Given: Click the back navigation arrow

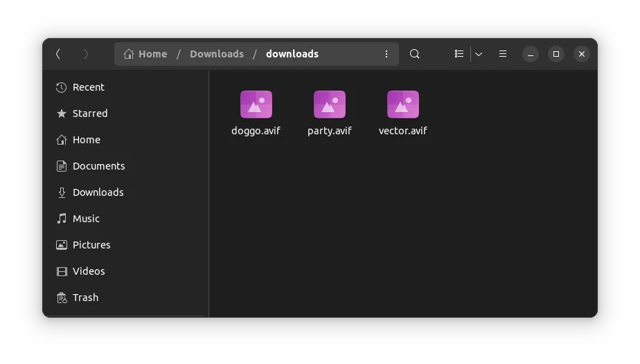Looking at the screenshot, I should point(58,54).
